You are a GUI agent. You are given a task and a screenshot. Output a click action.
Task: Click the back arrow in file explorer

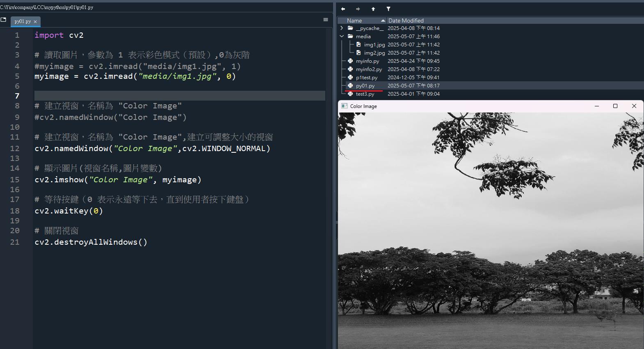pyautogui.click(x=343, y=9)
